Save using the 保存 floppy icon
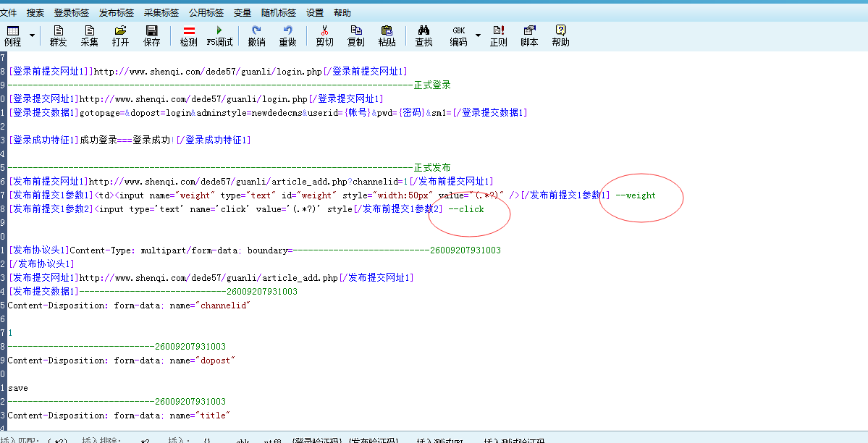Screen dimensions: 868x443 click(x=152, y=35)
